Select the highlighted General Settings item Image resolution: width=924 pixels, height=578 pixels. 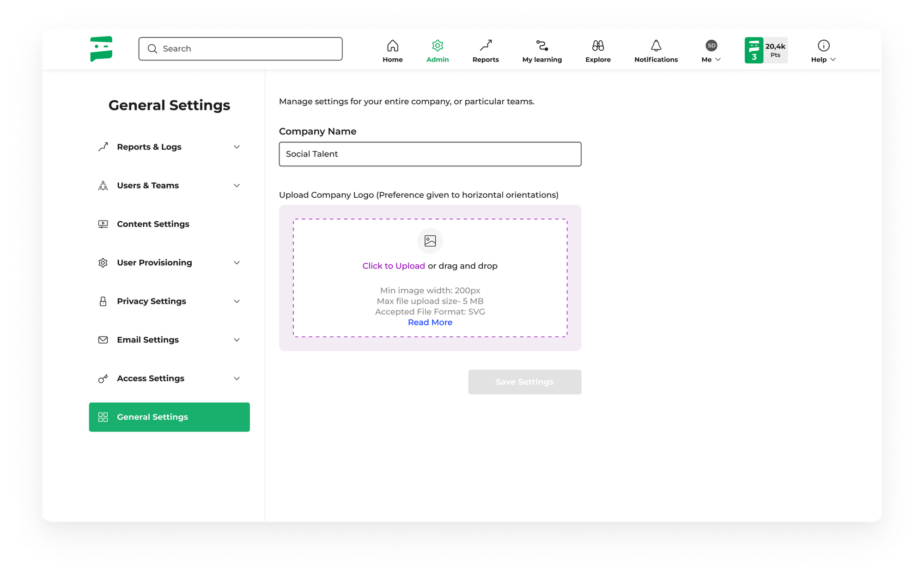tap(170, 417)
